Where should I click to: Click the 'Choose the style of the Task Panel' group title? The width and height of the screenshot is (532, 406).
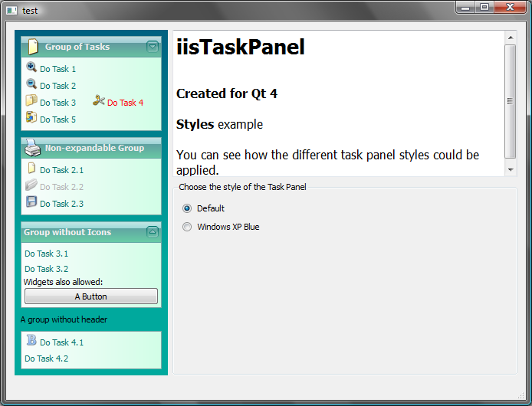coord(242,187)
